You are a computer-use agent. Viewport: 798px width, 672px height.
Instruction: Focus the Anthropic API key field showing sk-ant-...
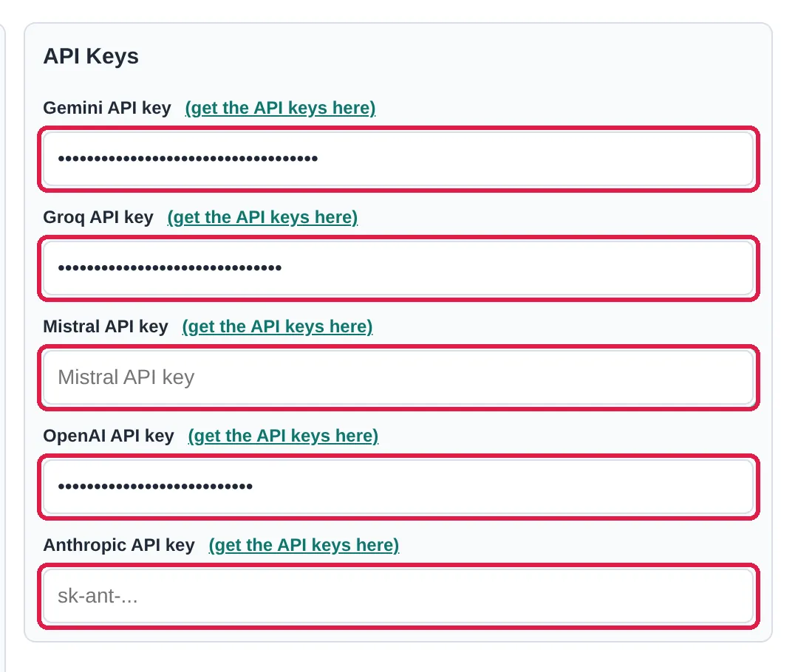pos(398,596)
